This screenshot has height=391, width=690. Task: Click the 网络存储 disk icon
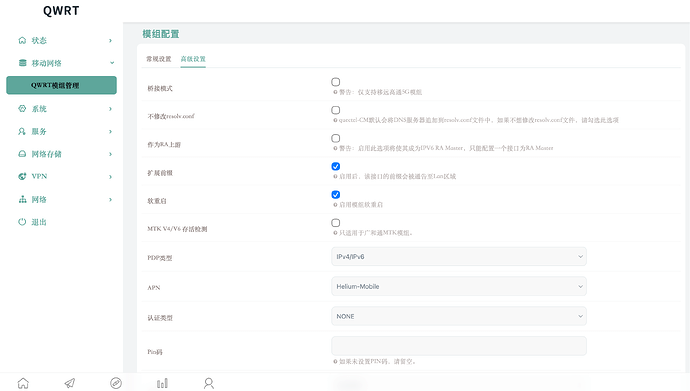click(22, 154)
